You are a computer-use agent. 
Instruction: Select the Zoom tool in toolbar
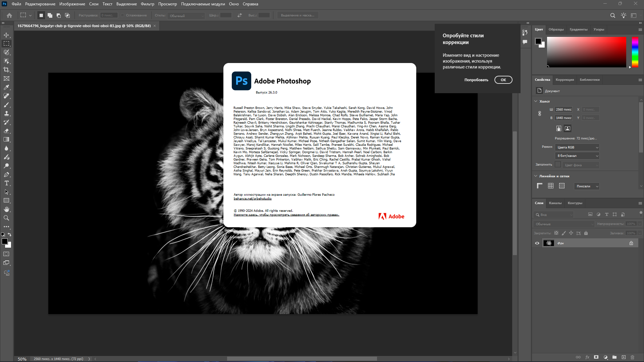click(x=6, y=218)
